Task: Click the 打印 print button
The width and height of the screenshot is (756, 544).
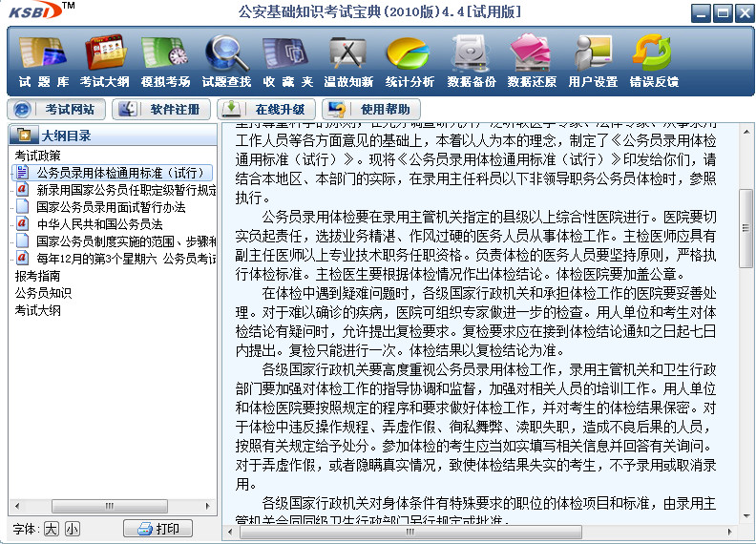Action: tap(158, 529)
